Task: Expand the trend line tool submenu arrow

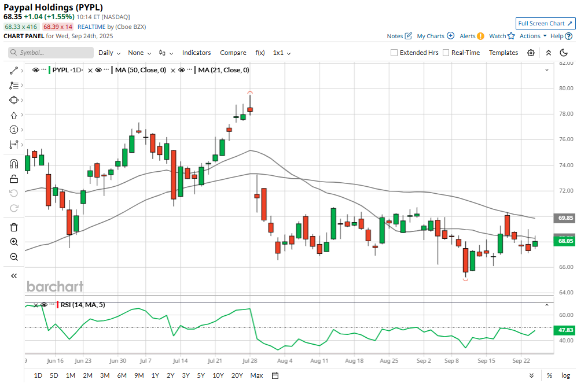Action: tap(22, 71)
